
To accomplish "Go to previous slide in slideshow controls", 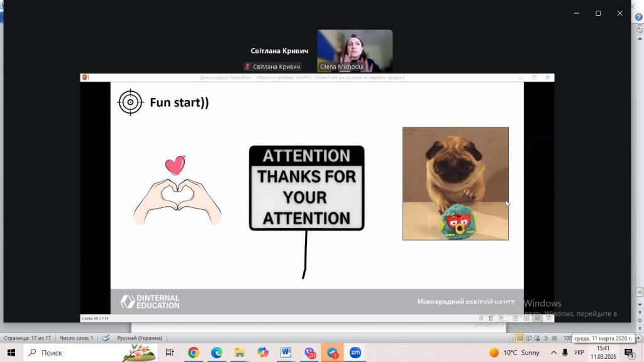I will 481,318.
